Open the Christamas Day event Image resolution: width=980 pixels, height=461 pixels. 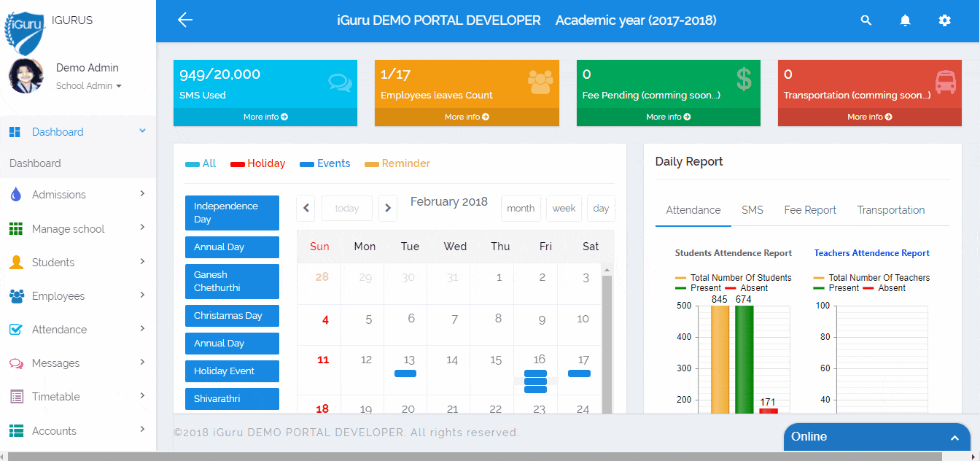[x=232, y=316]
